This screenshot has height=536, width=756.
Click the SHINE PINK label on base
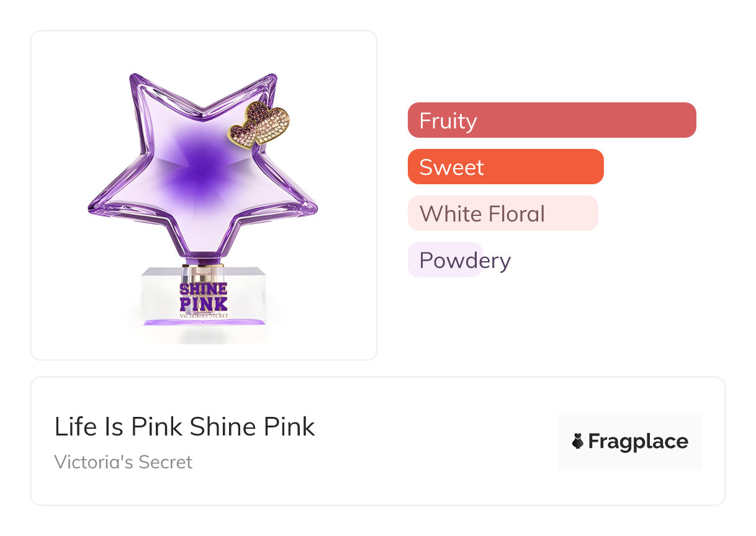coord(203,297)
